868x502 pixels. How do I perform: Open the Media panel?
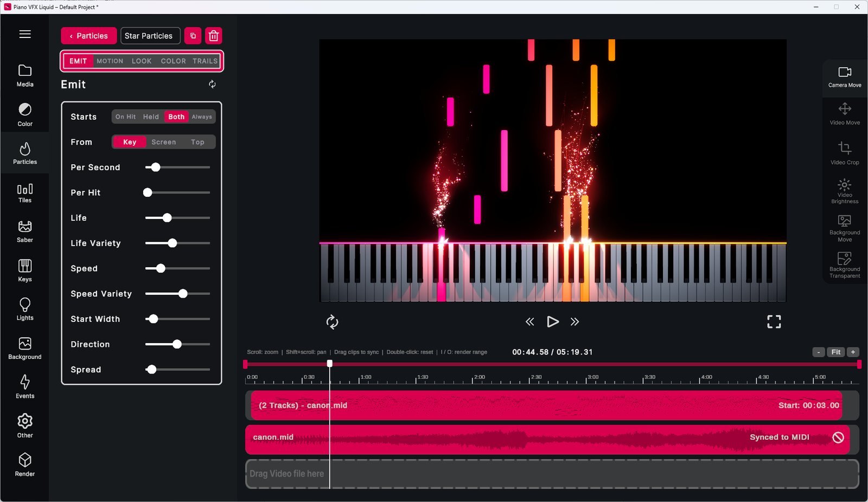pos(25,75)
